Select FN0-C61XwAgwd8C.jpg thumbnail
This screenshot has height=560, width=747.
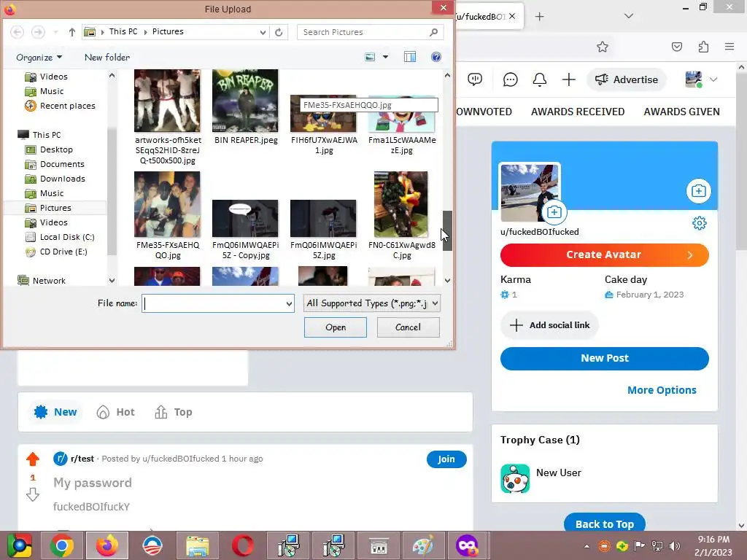(x=401, y=204)
